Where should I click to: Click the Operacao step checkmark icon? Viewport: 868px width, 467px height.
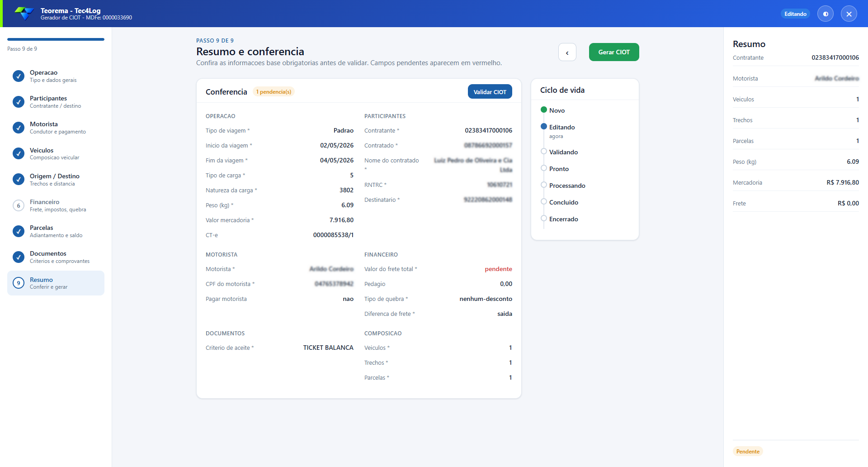pyautogui.click(x=19, y=76)
